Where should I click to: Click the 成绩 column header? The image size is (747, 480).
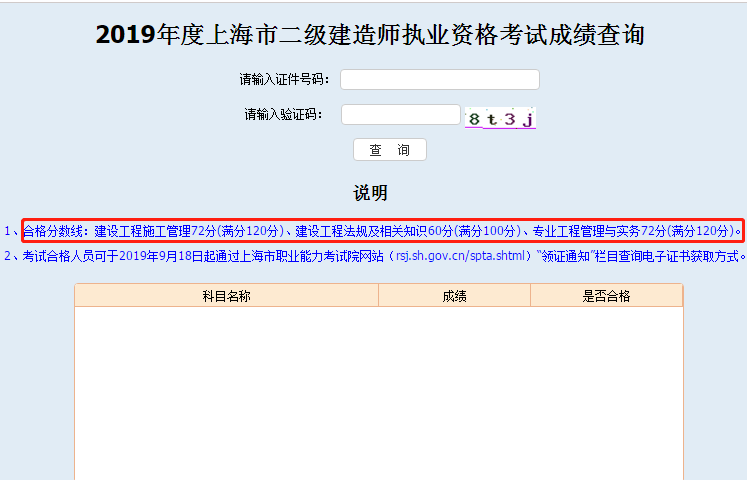(x=454, y=296)
